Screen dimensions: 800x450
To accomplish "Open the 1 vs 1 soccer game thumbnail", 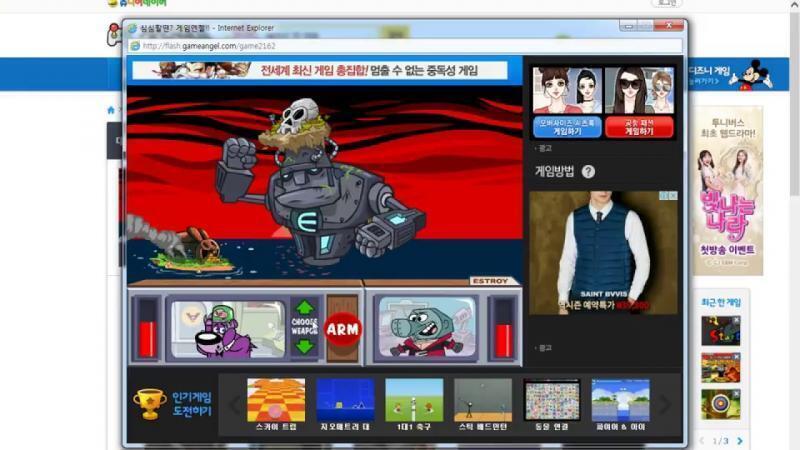I will (414, 400).
